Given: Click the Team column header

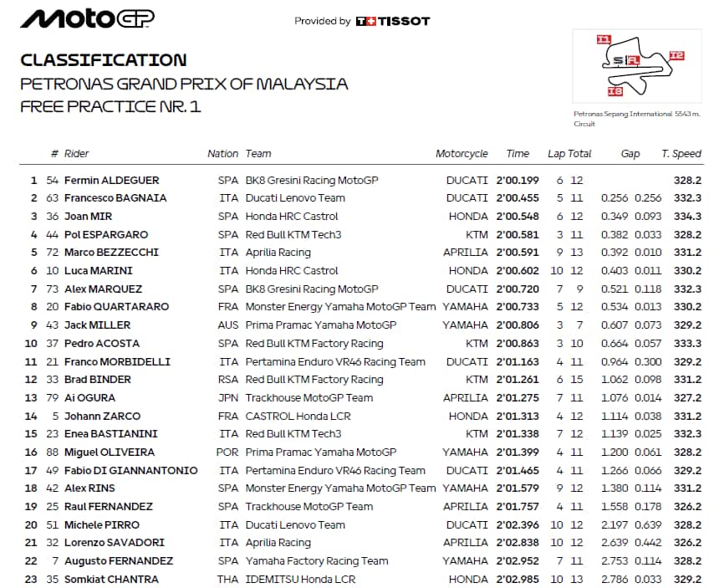Looking at the screenshot, I should coord(258,154).
